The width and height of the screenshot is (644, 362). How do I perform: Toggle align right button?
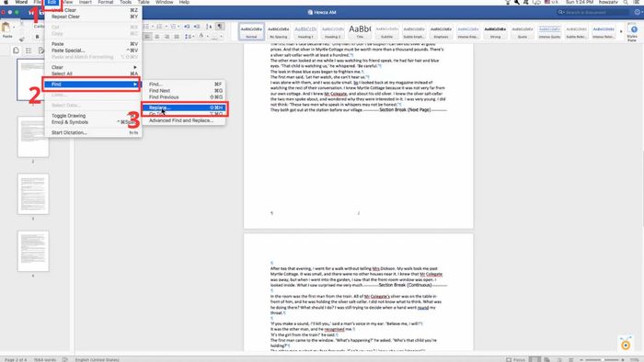167,37
